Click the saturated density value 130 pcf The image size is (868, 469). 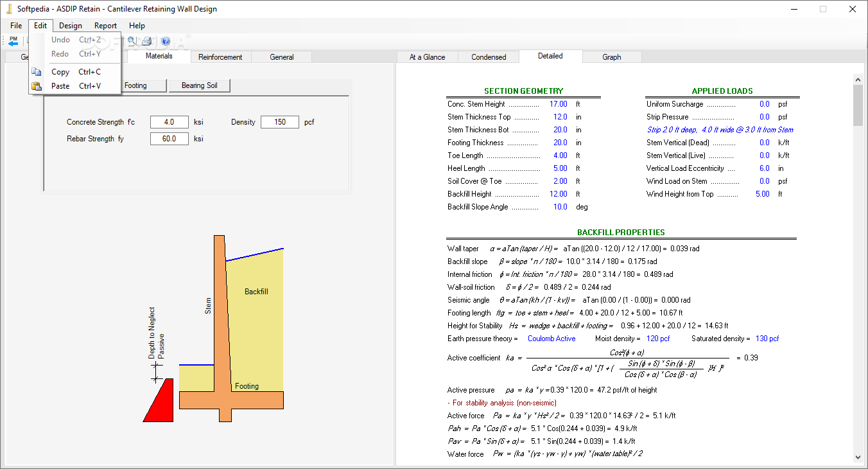pyautogui.click(x=767, y=339)
